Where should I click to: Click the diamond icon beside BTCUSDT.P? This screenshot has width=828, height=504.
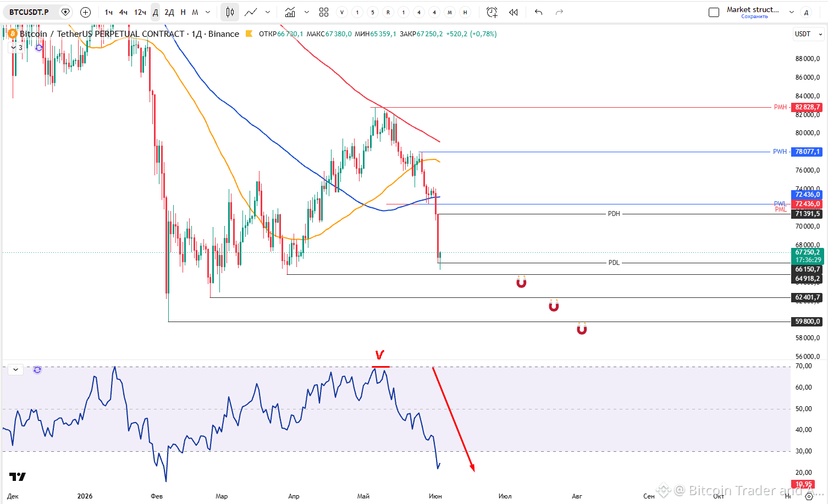tap(65, 12)
